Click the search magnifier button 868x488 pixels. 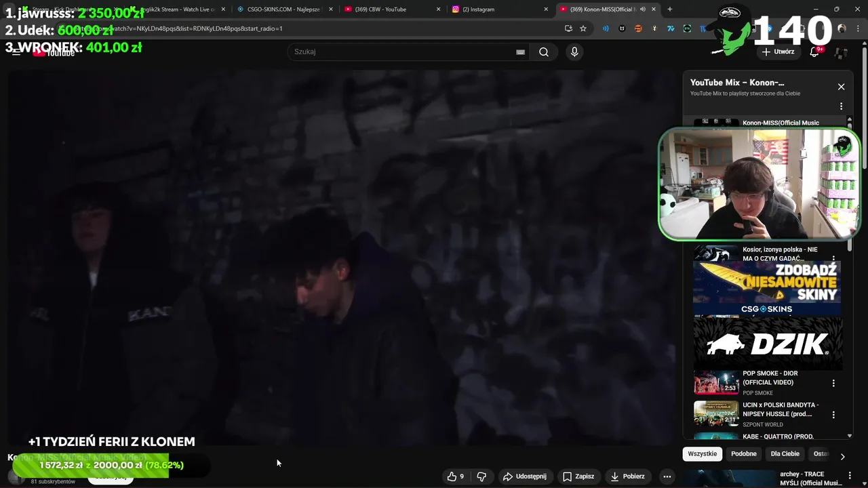[544, 52]
